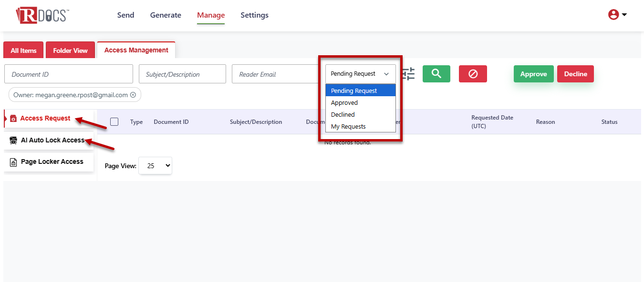Expand the account menu caret
This screenshot has width=644, height=282.
tap(624, 15)
